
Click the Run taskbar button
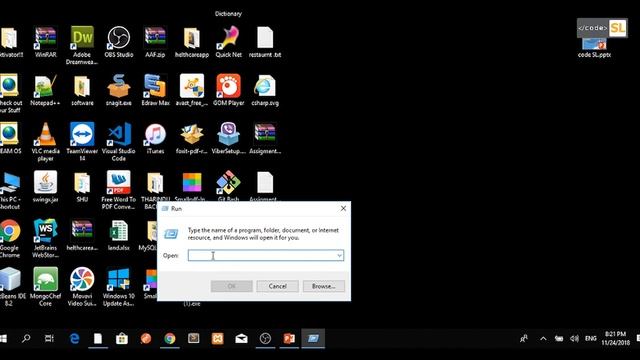313,338
